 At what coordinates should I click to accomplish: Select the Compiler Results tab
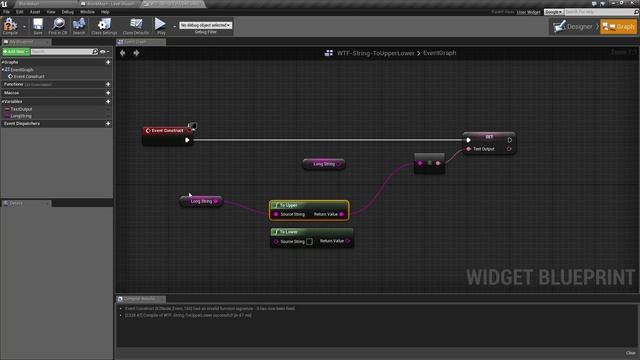coord(141,299)
